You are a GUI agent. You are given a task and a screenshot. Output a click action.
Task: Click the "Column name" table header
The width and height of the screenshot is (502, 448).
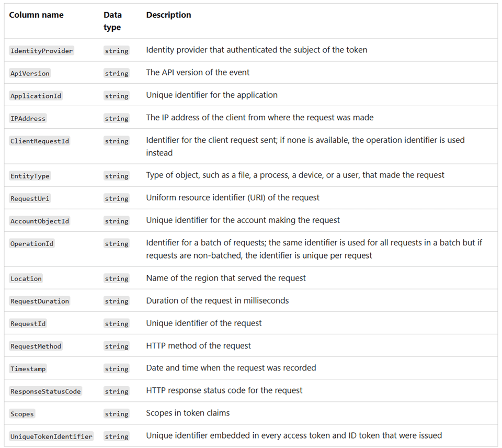[36, 15]
